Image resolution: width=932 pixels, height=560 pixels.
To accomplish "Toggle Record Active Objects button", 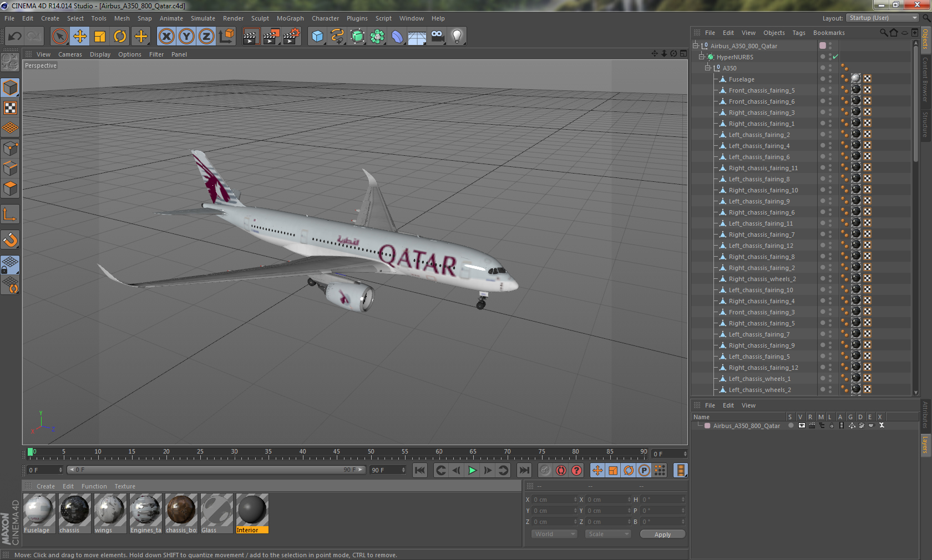I will pyautogui.click(x=545, y=470).
